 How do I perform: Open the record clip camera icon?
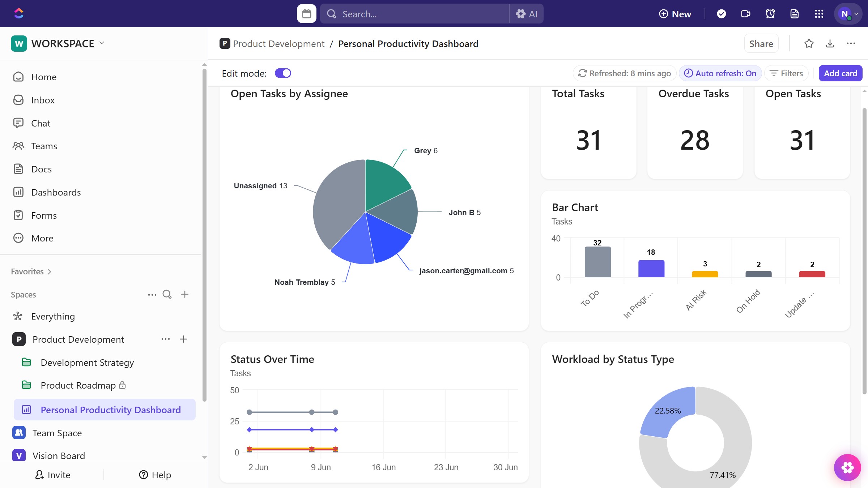coord(745,14)
